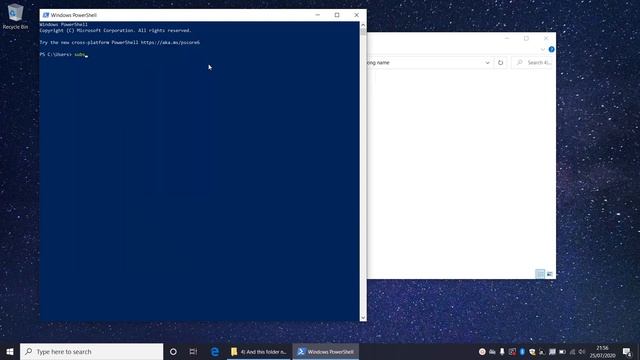Click the aka.ms/pscore6 URL text
Viewport: 640px width, 360px height.
pos(170,42)
